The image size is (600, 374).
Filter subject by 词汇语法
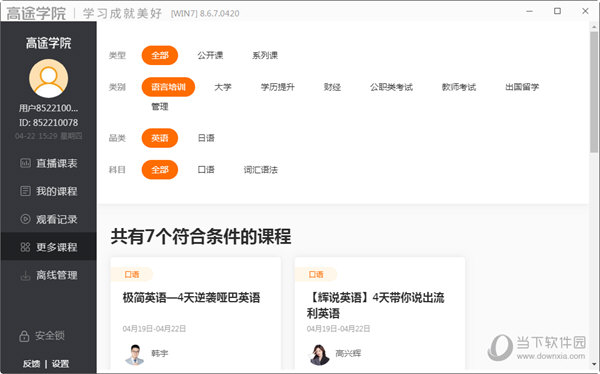pos(261,170)
